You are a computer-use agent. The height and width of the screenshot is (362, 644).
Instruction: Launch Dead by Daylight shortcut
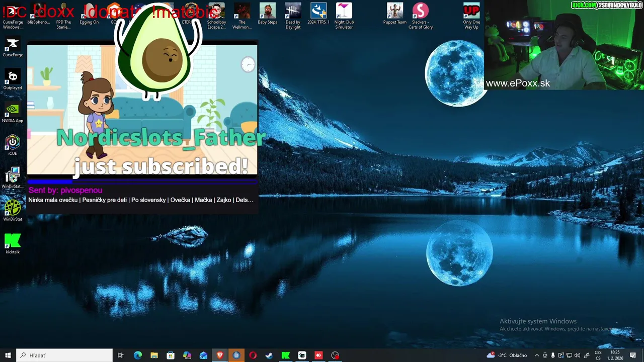(293, 16)
